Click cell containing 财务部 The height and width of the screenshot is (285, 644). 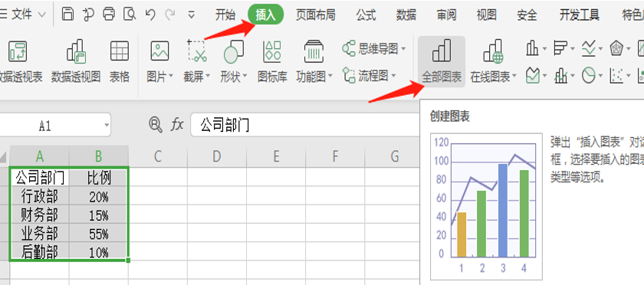click(x=39, y=215)
